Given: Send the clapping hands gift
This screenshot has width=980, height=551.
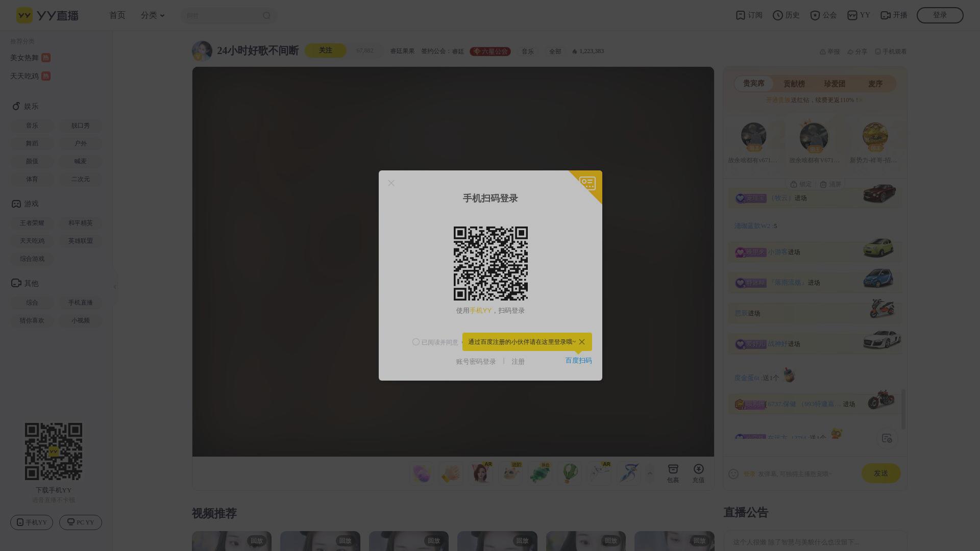Looking at the screenshot, I should (451, 473).
